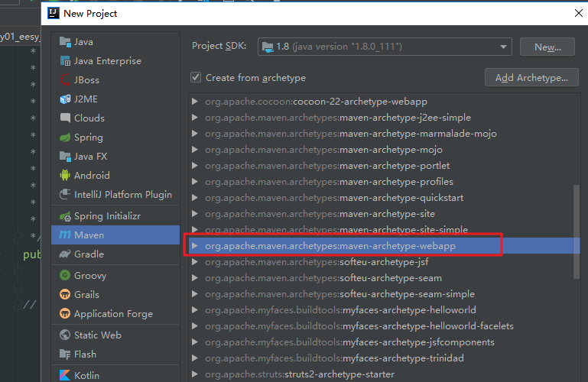Select softeu-archetype-seam-simple archetype row

click(384, 294)
